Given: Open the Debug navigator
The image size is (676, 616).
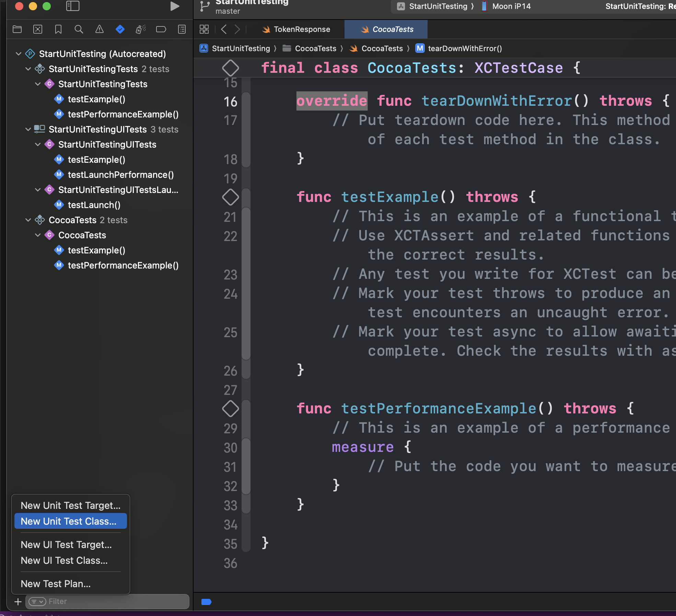Looking at the screenshot, I should (141, 30).
